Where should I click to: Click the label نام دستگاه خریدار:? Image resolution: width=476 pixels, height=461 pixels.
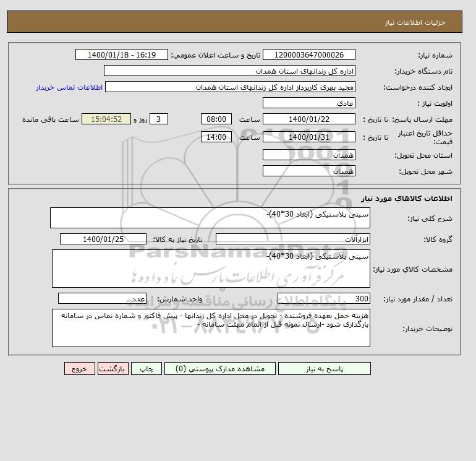pos(423,71)
